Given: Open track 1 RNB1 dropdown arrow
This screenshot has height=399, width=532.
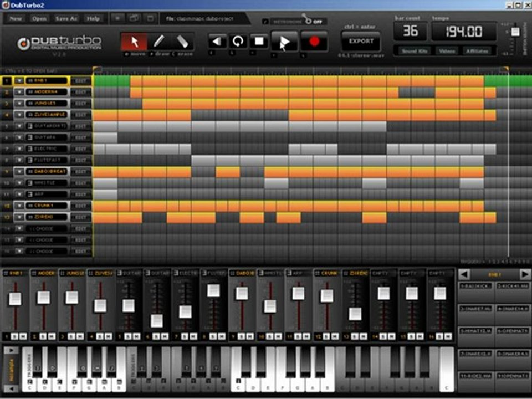Looking at the screenshot, I should [19, 81].
